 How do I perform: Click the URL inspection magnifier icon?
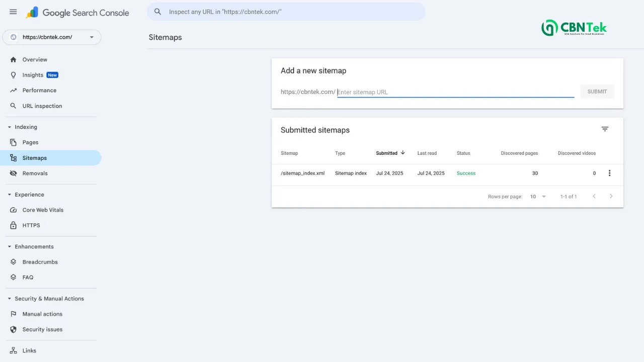14,106
